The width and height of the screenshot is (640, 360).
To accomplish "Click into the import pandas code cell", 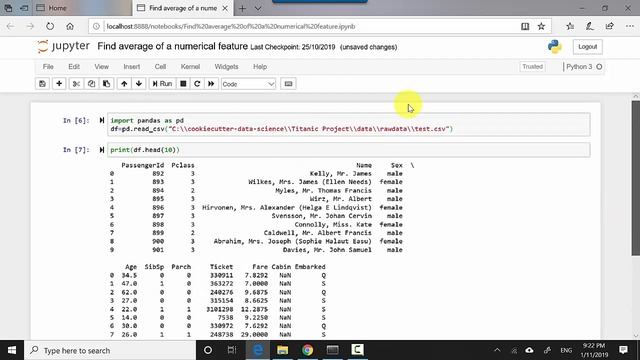I will click(349, 124).
